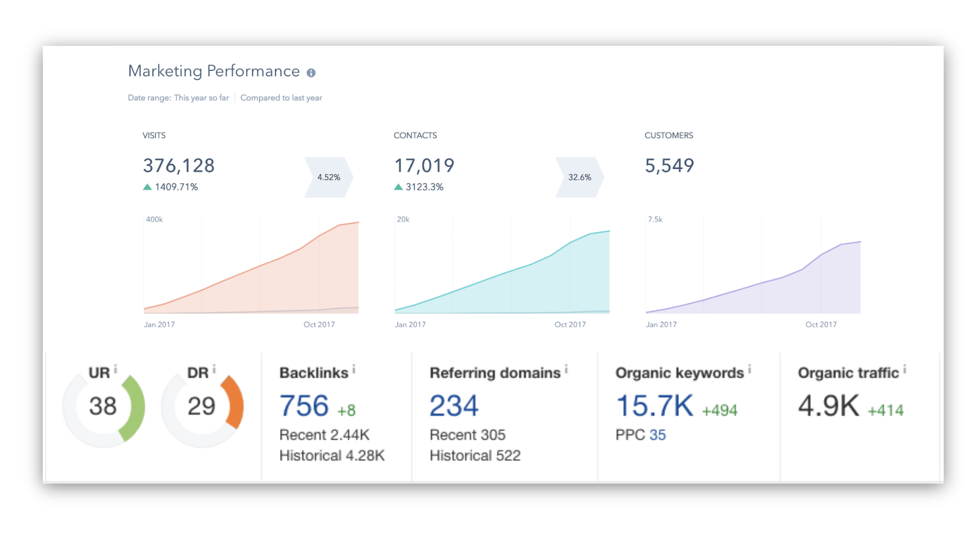Open the Compared to last year option
Viewport: 980px width, 546px height.
coord(281,98)
